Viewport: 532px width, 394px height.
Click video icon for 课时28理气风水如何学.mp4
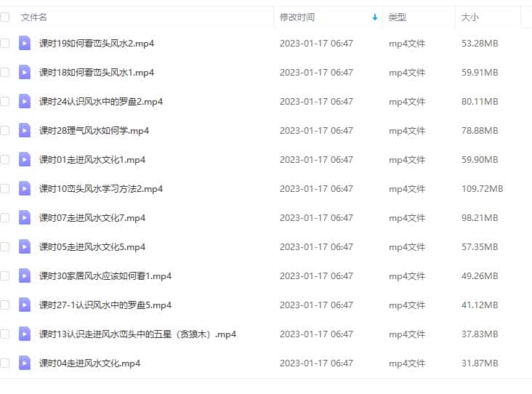(x=25, y=131)
